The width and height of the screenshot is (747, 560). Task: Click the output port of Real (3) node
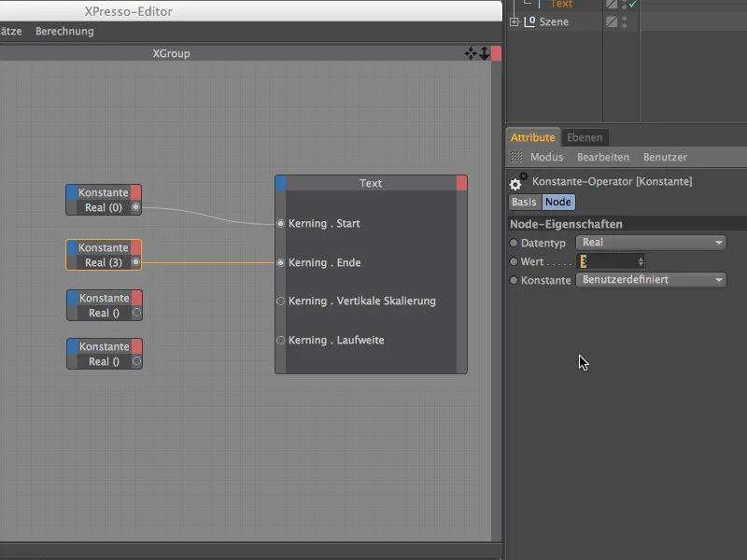click(135, 262)
